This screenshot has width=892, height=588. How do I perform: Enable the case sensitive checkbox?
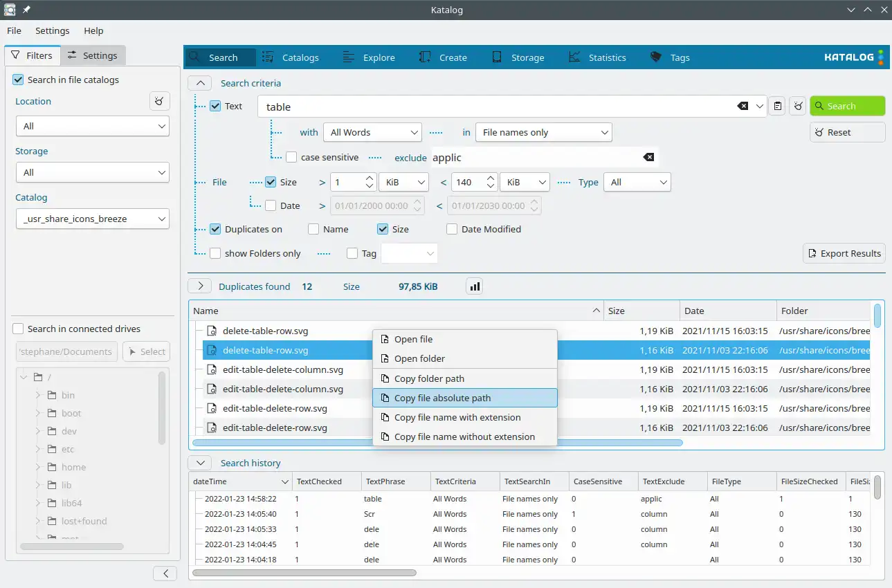291,157
